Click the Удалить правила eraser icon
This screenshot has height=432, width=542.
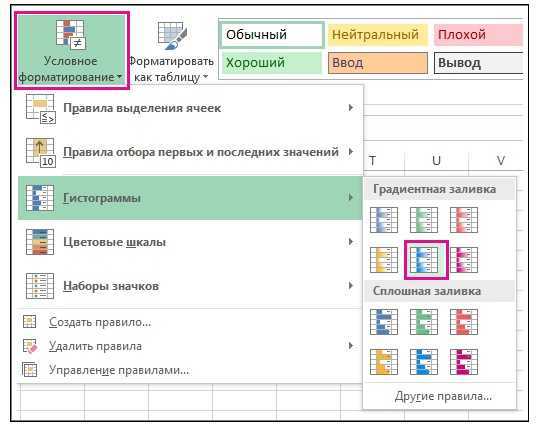[x=30, y=346]
